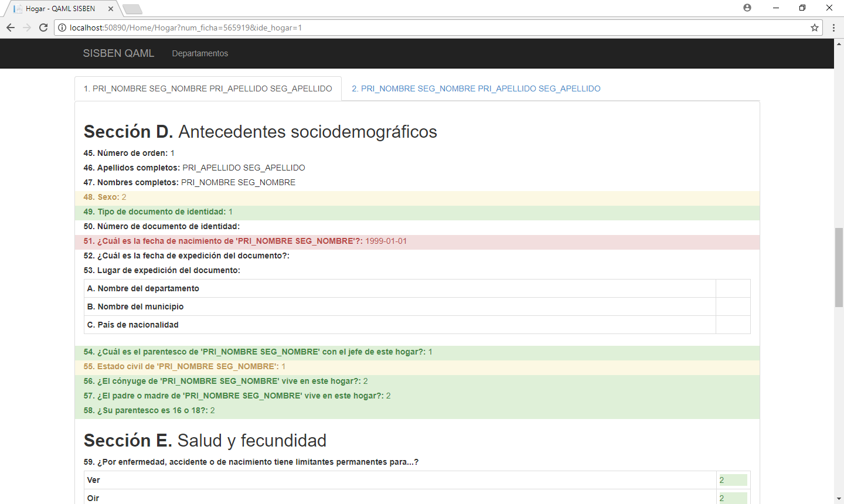The image size is (844, 504).
Task: Click the 'Sección E. Salud y fecundidad' heading
Action: [205, 441]
